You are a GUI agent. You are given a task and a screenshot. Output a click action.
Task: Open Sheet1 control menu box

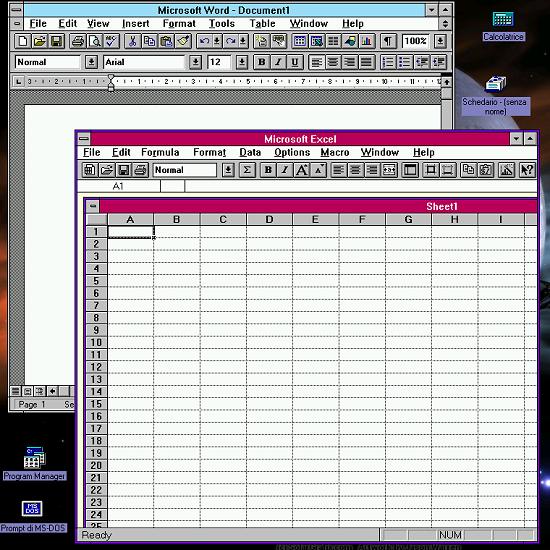click(x=93, y=206)
